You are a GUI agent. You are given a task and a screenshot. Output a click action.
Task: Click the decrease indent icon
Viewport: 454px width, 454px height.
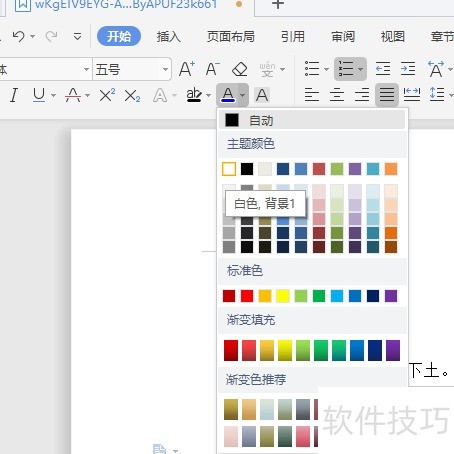383,69
